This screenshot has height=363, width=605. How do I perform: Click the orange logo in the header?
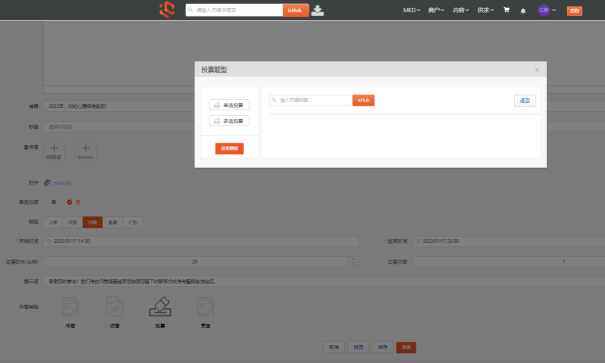click(167, 9)
